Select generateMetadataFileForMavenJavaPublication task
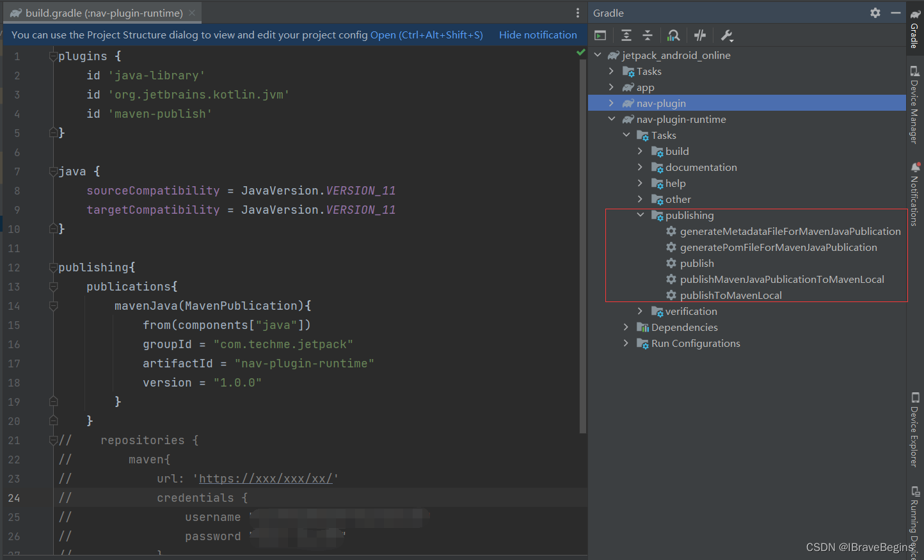The height and width of the screenshot is (560, 924). (x=790, y=231)
